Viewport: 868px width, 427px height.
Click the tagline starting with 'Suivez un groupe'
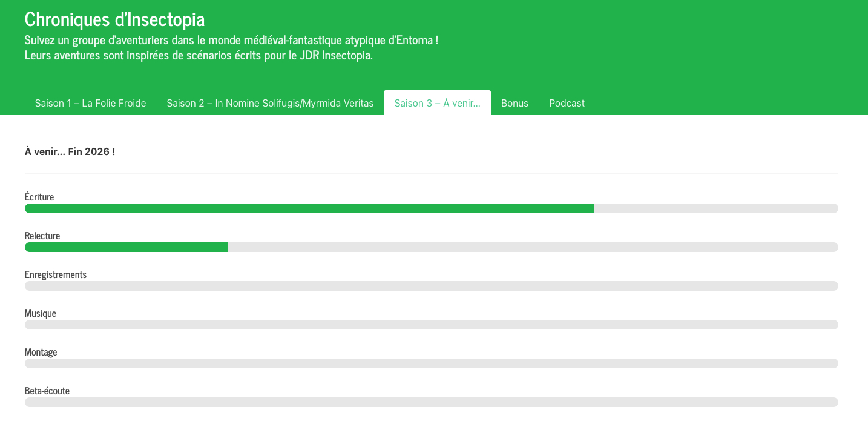231,41
